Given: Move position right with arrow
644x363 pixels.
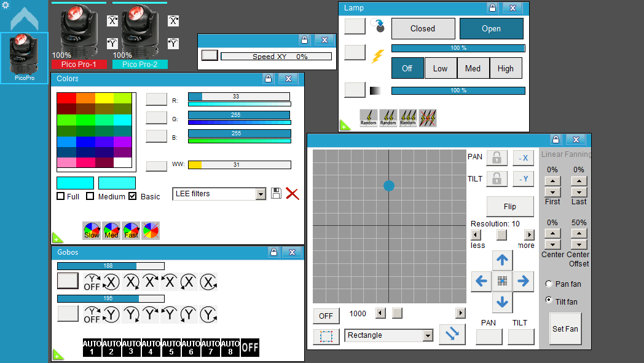Looking at the screenshot, I should click(523, 281).
